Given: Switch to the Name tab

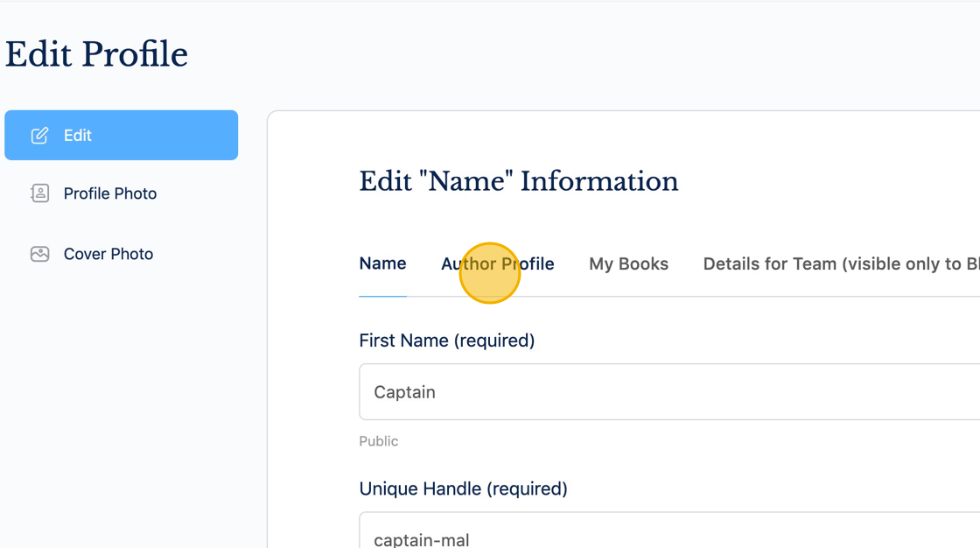Looking at the screenshot, I should pyautogui.click(x=382, y=263).
